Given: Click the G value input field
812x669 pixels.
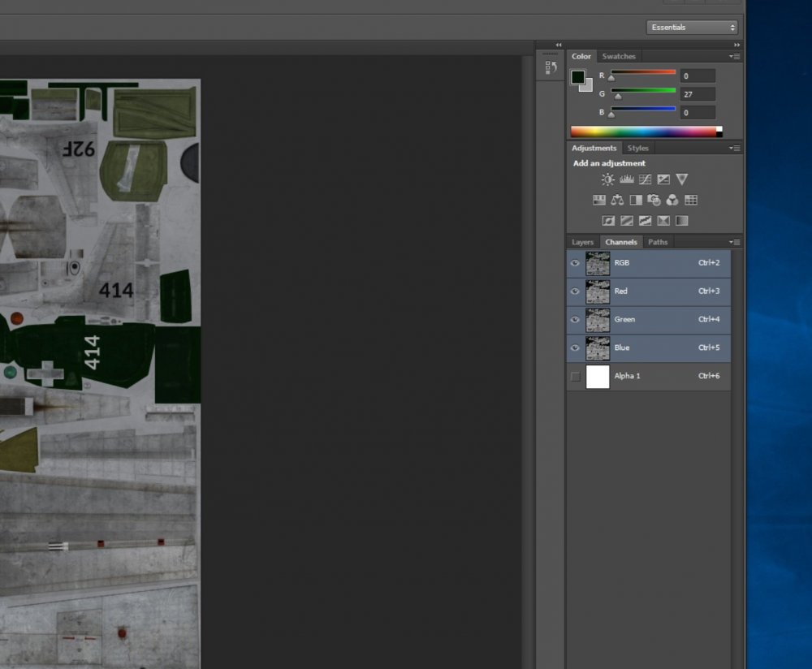Looking at the screenshot, I should pos(698,94).
